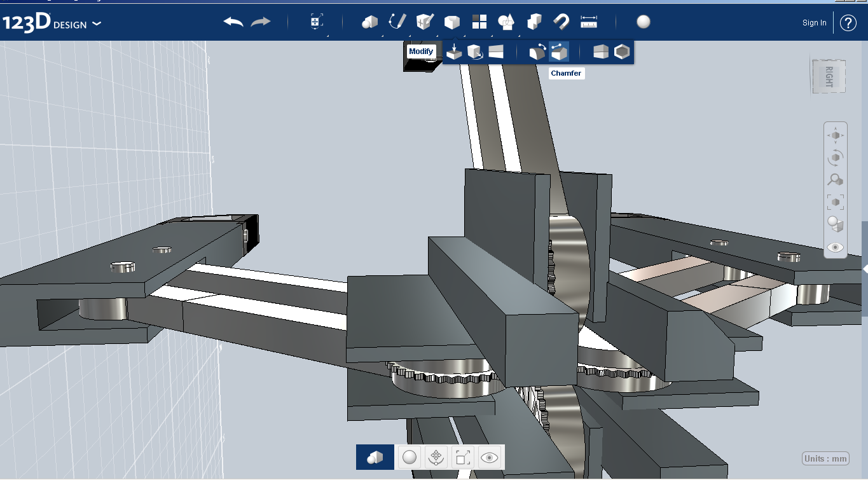Select the Fillet tool
This screenshot has width=868, height=480.
tap(537, 51)
